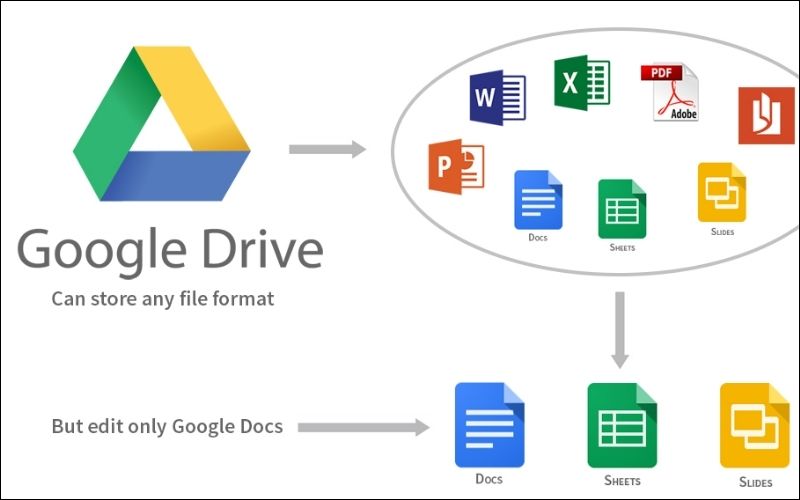The height and width of the screenshot is (500, 800).
Task: Click the "Adobe" text under the PDF icon
Action: pyautogui.click(x=685, y=114)
